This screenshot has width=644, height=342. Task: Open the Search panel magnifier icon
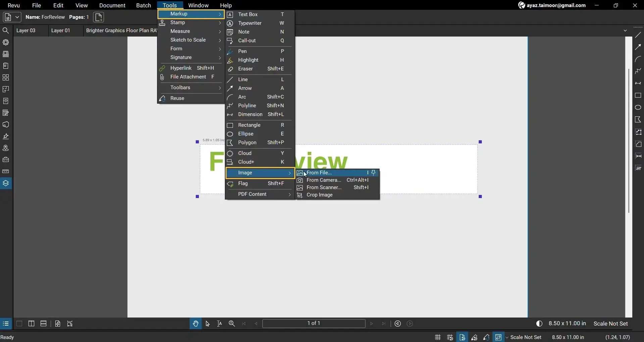click(x=6, y=31)
